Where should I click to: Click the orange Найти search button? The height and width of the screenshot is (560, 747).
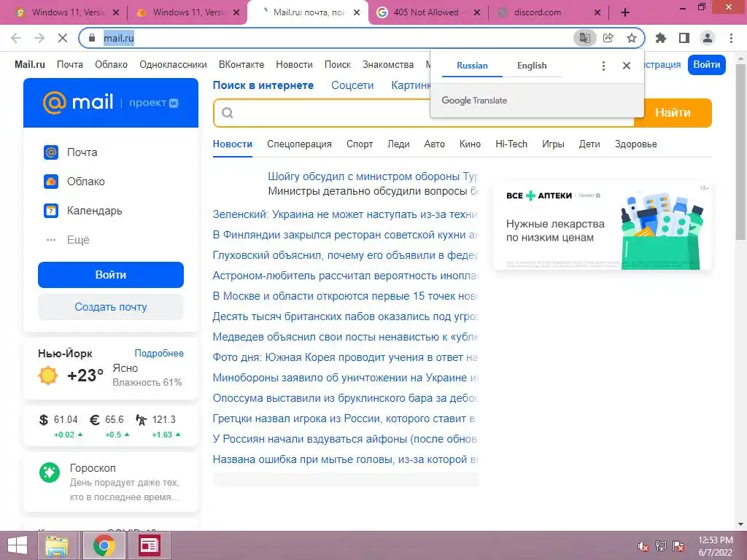673,113
